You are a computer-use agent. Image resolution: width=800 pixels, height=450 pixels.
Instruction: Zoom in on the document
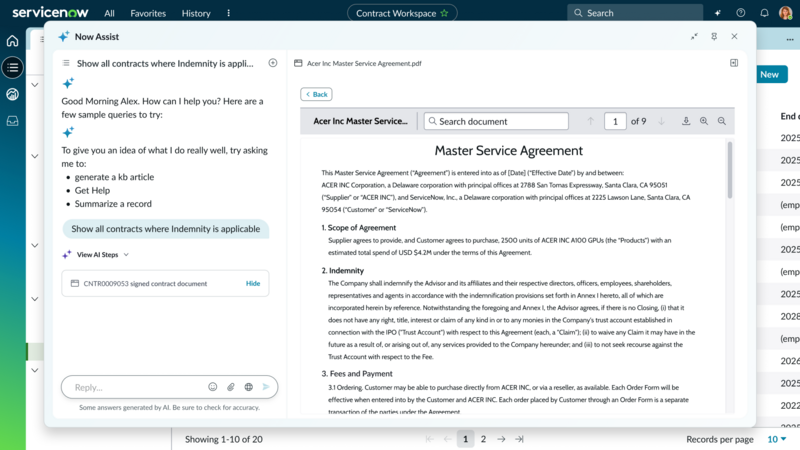[x=704, y=121]
